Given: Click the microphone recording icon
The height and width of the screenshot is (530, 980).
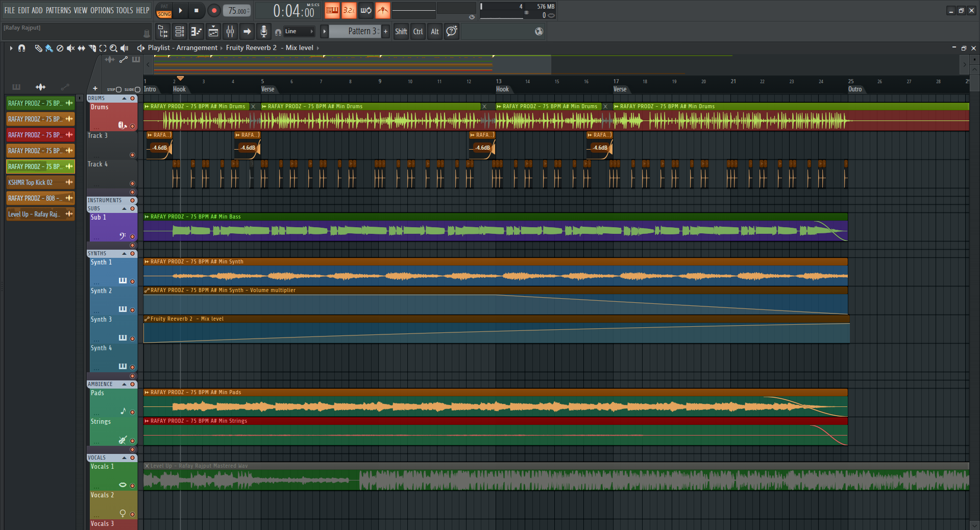Looking at the screenshot, I should pyautogui.click(x=263, y=32).
